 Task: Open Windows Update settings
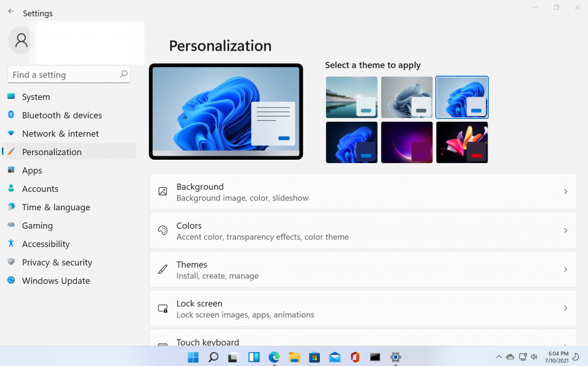55,280
